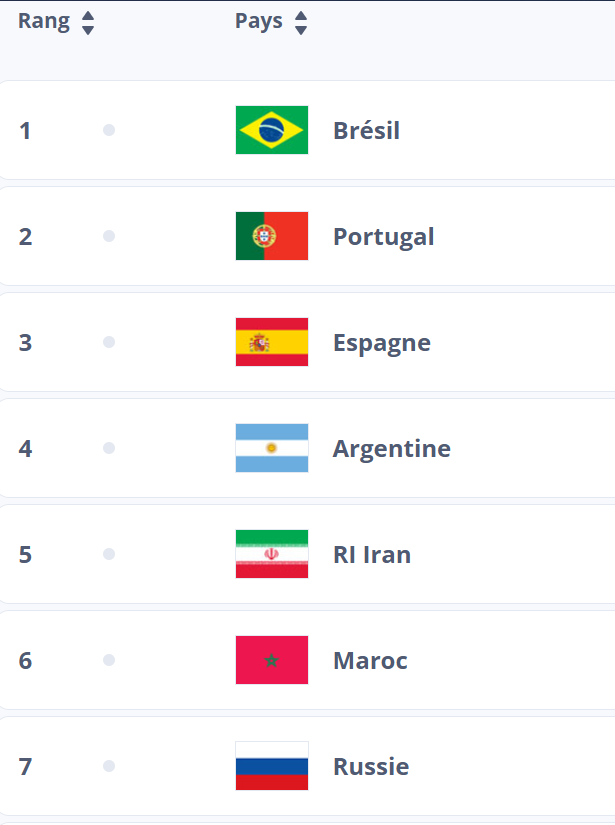Click the ascending sort arrow beside Rang
Screen dimensions: 615x825
coord(88,14)
